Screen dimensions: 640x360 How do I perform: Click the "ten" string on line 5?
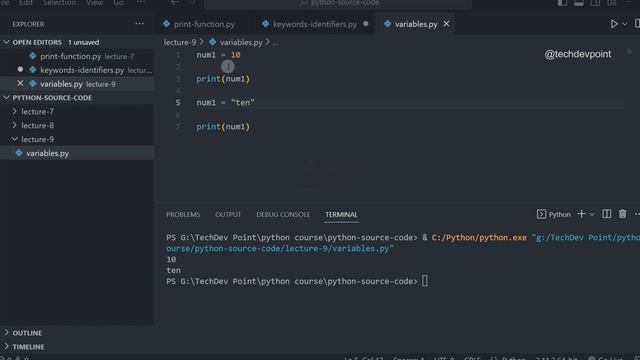click(242, 102)
